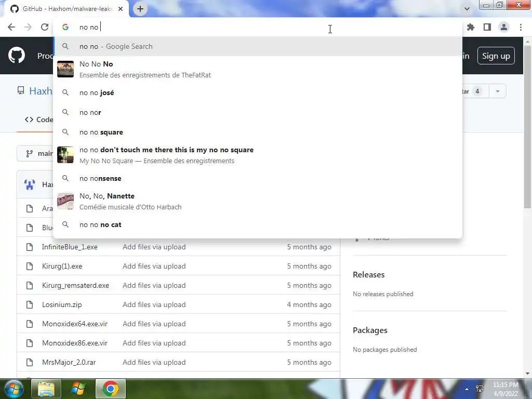Open the taskbar clock and date
Image resolution: width=532 pixels, height=399 pixels.
click(x=506, y=389)
